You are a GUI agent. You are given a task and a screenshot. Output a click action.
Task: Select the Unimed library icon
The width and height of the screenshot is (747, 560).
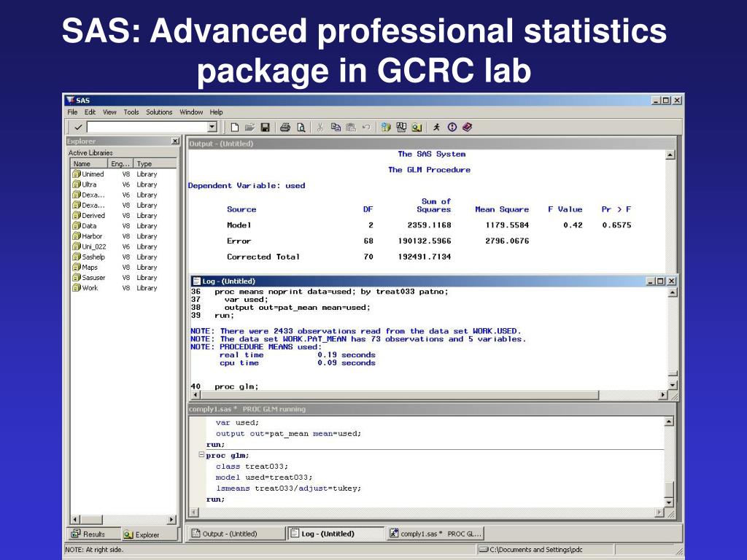76,174
